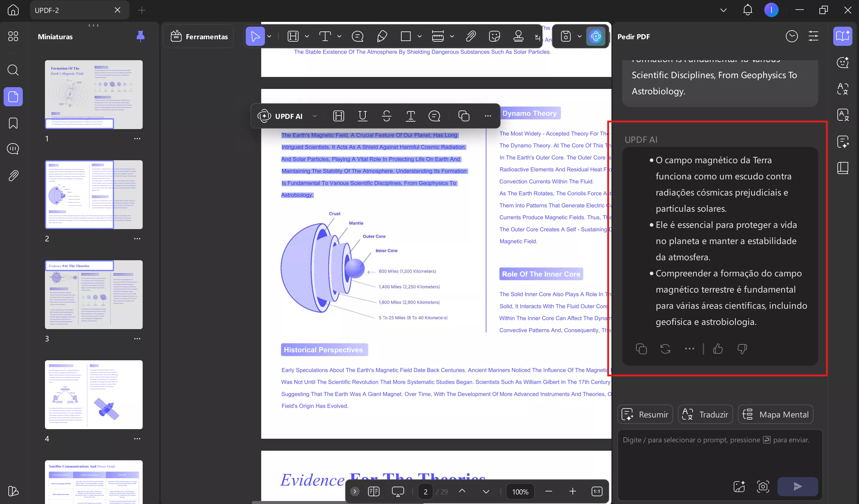Copy the UPDF AI response
The height and width of the screenshot is (504, 859).
coord(641,349)
